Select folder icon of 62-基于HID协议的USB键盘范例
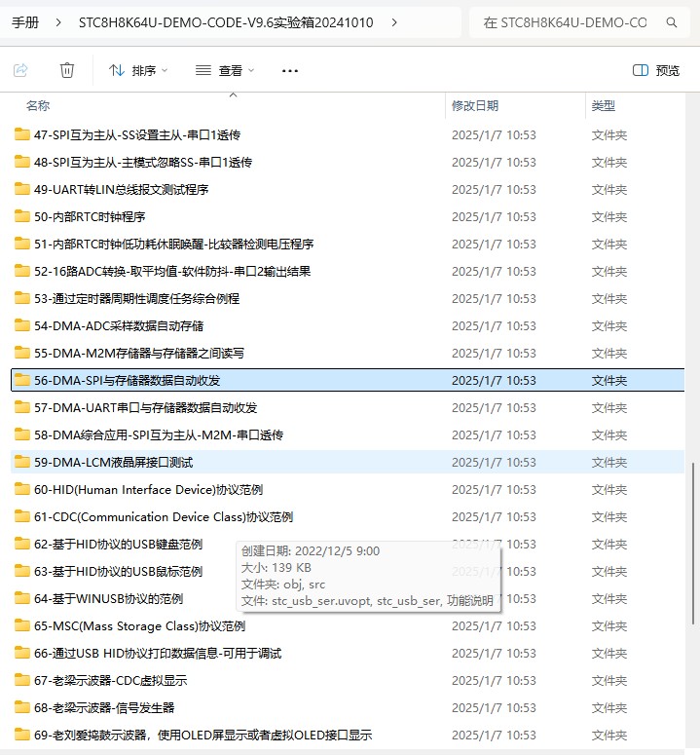The width and height of the screenshot is (700, 755). [x=22, y=544]
